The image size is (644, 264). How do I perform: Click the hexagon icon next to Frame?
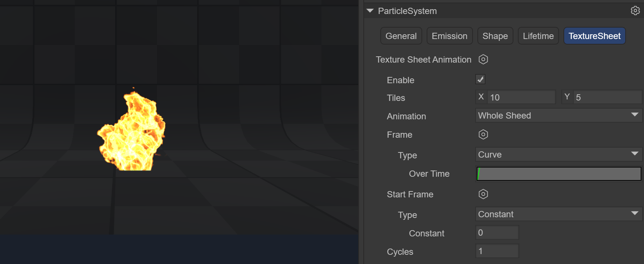[x=483, y=134]
